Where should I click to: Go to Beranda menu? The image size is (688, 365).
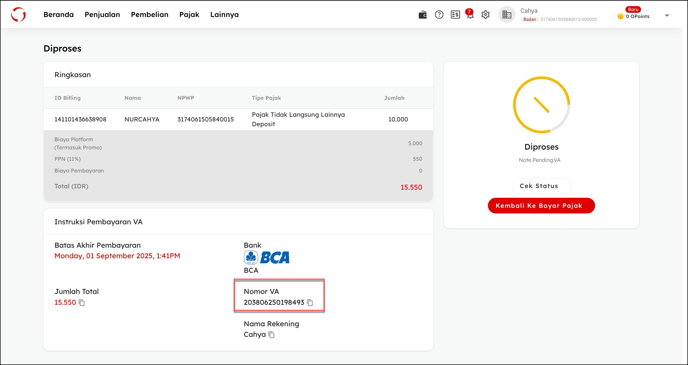[59, 14]
